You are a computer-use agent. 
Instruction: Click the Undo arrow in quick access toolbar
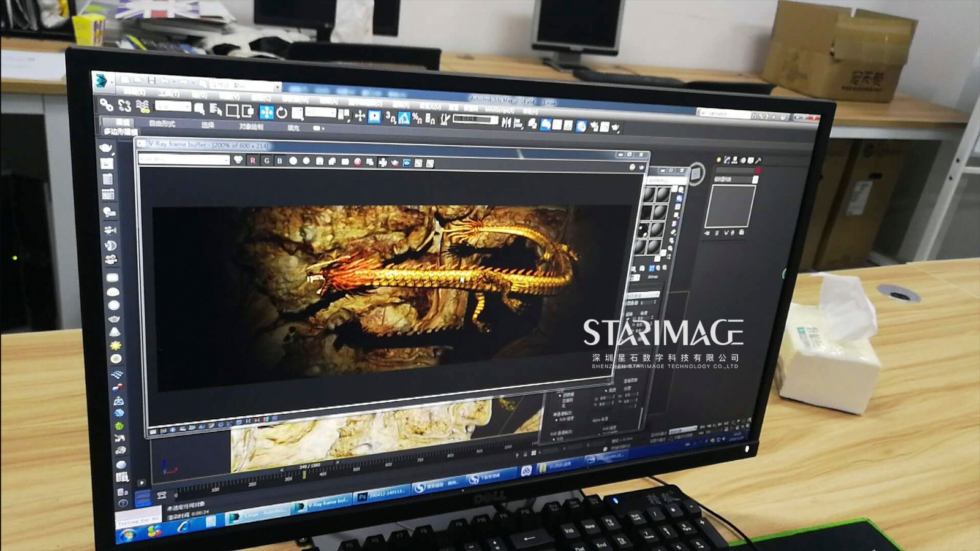click(165, 81)
